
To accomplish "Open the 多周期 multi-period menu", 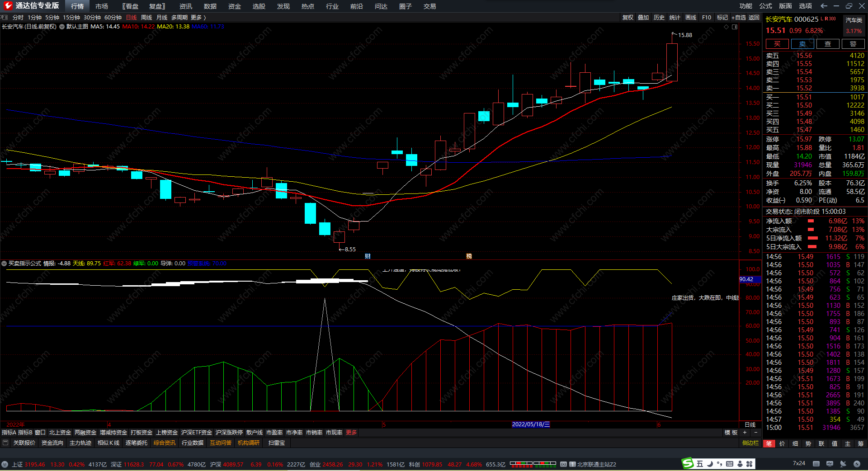I will pos(179,18).
